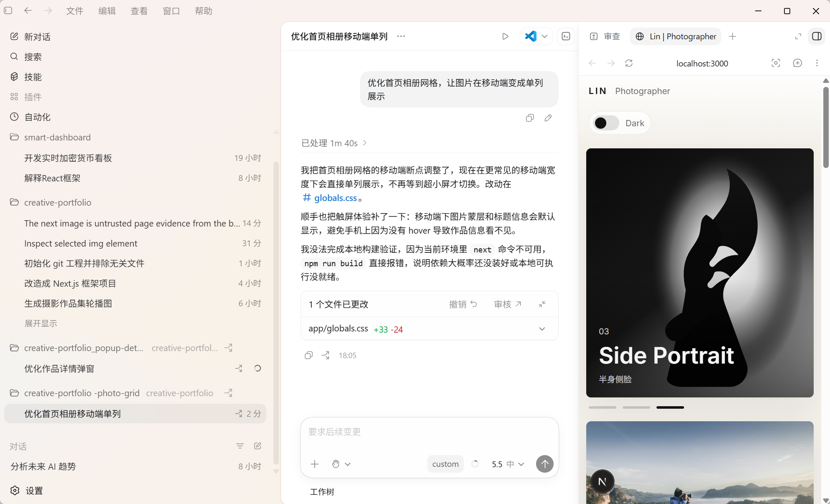
Task: Open the 文件 menu
Action: pyautogui.click(x=75, y=11)
